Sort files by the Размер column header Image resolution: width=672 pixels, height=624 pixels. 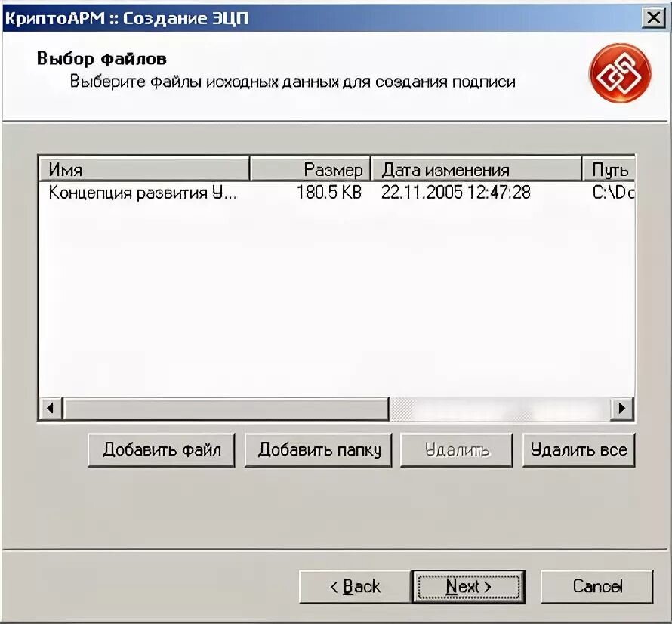point(310,169)
